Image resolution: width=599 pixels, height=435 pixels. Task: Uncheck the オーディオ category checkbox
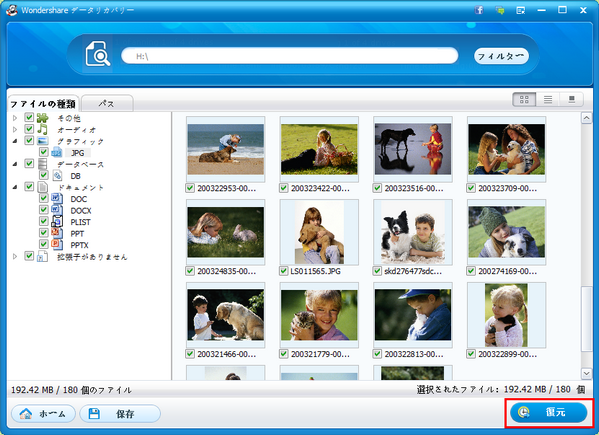[x=29, y=129]
